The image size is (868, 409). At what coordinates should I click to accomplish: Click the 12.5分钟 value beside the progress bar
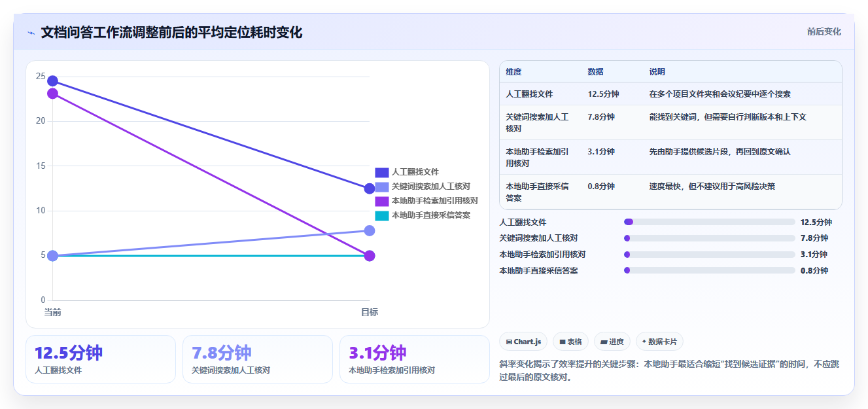(816, 222)
